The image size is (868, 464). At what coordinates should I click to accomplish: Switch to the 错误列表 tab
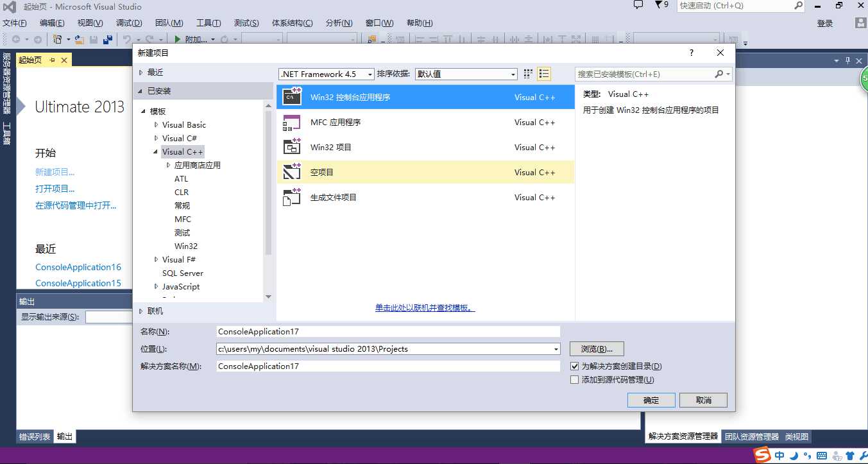(x=35, y=436)
